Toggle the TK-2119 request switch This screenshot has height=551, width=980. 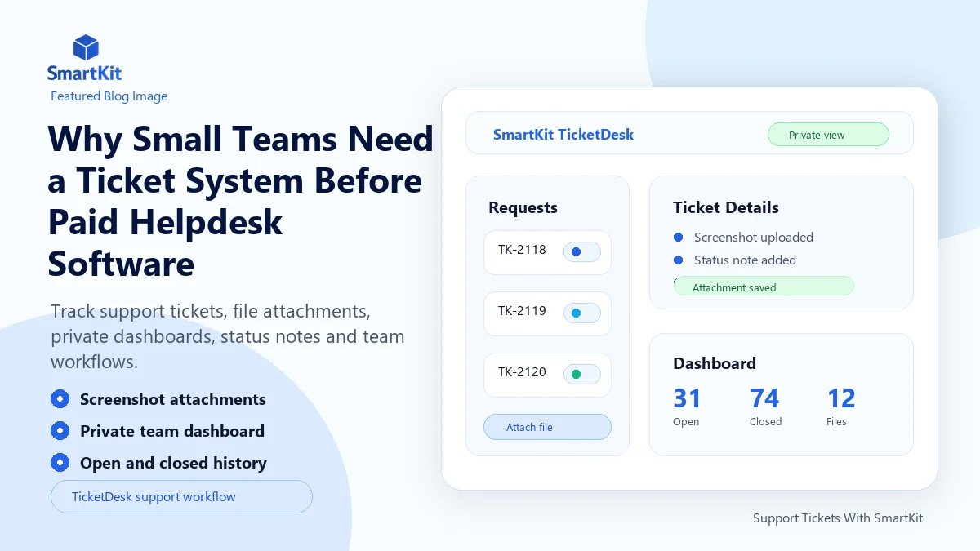tap(582, 313)
